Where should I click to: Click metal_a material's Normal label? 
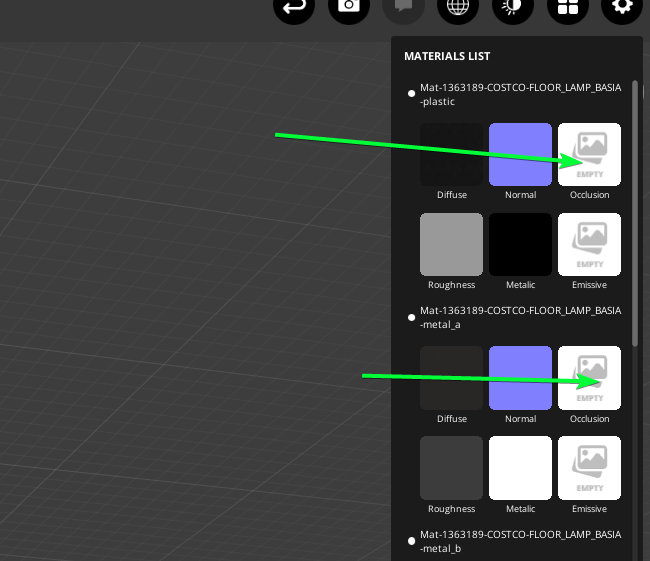(521, 419)
